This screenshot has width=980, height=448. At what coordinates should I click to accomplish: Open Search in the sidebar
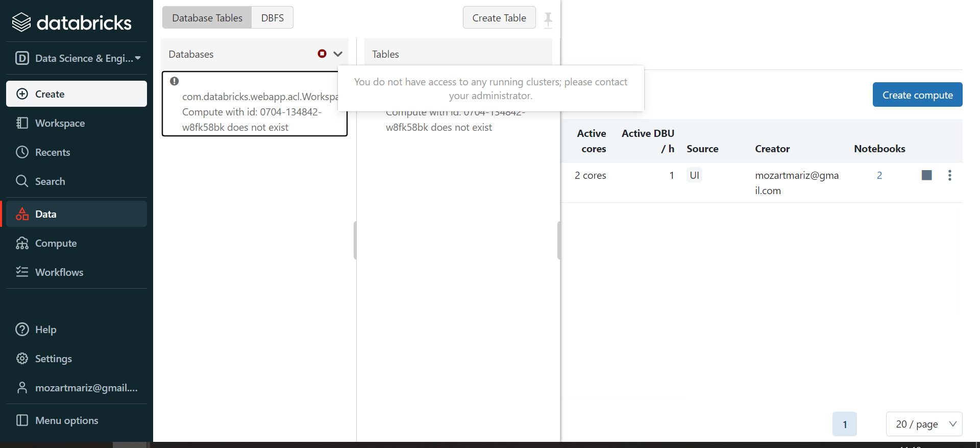pos(77,181)
